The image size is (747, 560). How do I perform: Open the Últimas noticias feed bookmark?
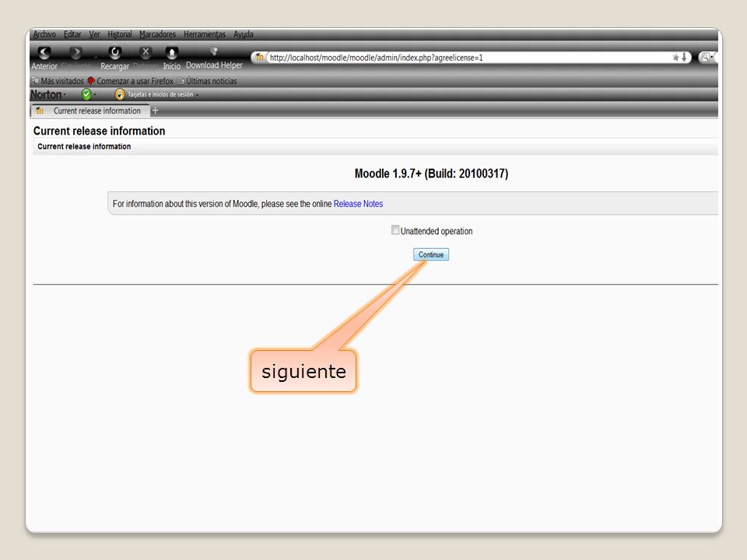point(207,81)
